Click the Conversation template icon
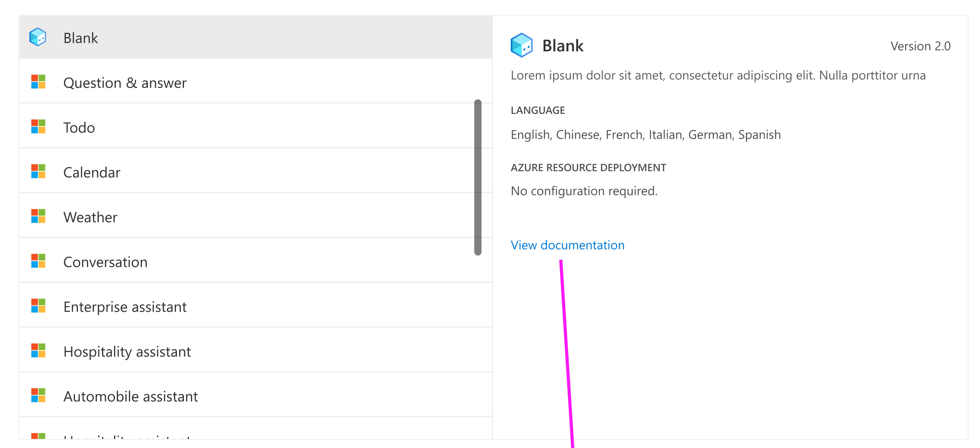Image resolution: width=980 pixels, height=448 pixels. click(x=38, y=261)
